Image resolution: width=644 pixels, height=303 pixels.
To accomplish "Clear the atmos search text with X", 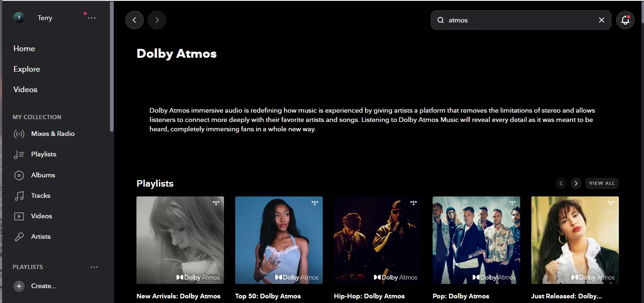I will coord(601,20).
